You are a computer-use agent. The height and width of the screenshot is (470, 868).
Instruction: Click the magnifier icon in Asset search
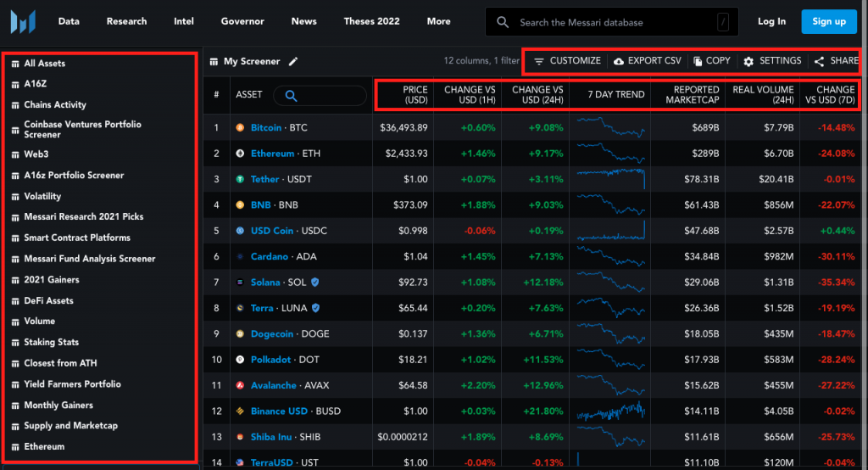pos(291,95)
